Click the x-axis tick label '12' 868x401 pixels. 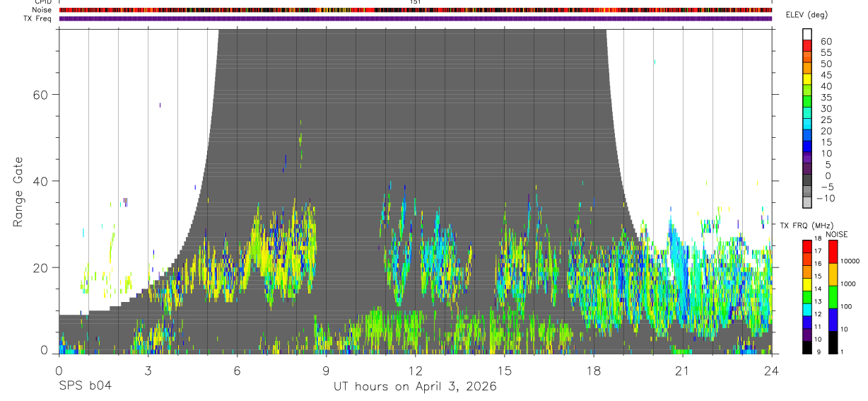(415, 371)
